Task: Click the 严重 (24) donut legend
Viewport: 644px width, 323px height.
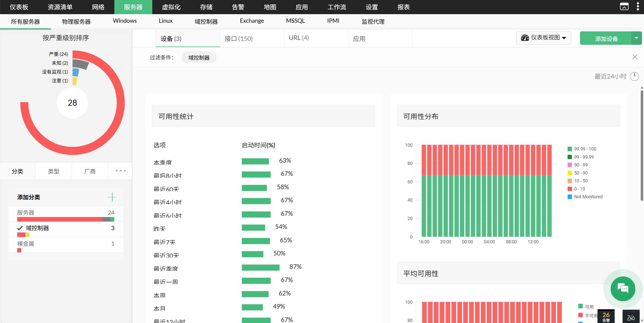Action: pos(58,54)
